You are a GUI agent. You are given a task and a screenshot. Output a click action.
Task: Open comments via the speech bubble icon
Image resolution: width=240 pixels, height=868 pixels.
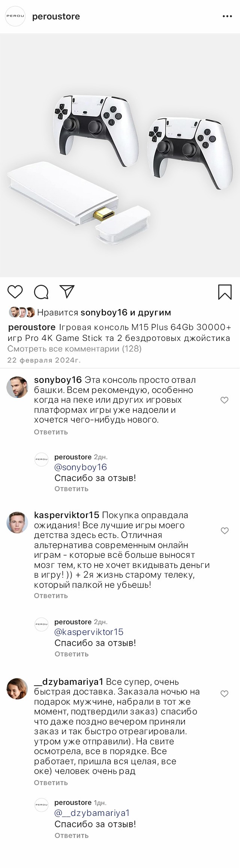(41, 292)
